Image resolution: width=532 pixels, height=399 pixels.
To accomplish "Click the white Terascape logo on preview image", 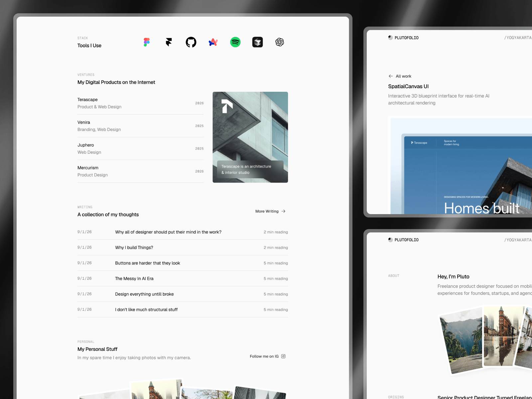I will 227,106.
